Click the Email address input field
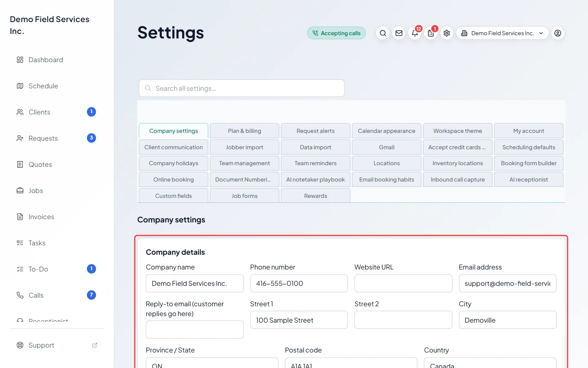This screenshot has height=368, width=588. [508, 283]
